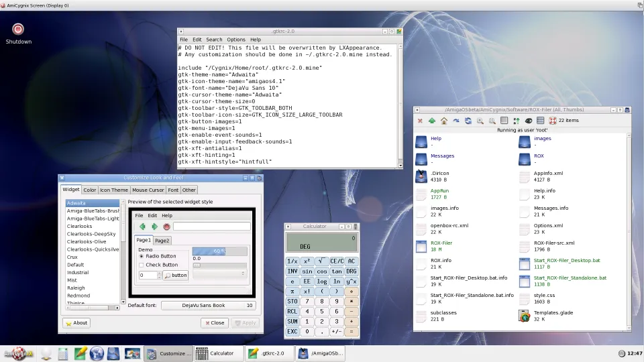
Task: Open the Search menu in gtkrc editor
Action: (214, 40)
